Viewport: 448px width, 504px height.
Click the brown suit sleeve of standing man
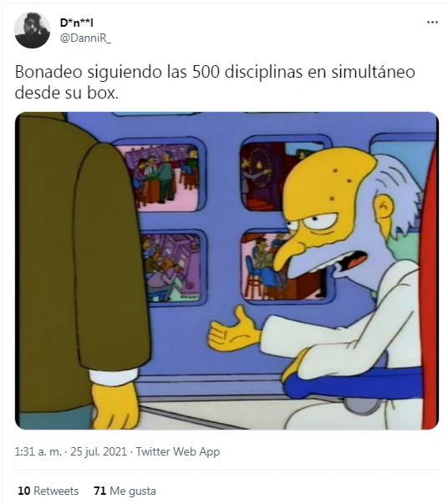(111, 257)
